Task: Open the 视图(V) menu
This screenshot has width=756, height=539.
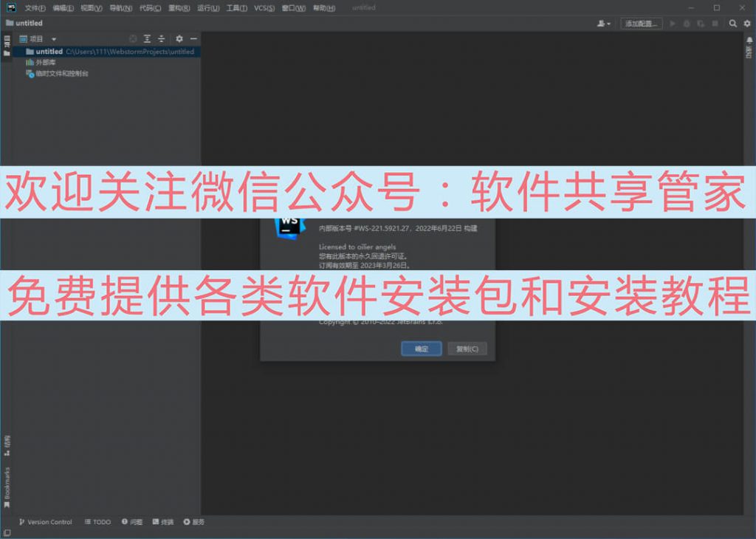Action: pos(91,8)
